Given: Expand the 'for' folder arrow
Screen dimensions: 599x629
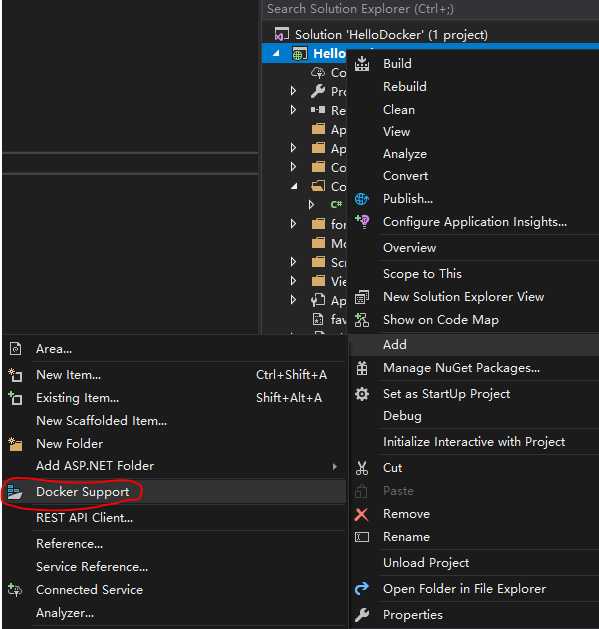Looking at the screenshot, I should pos(293,223).
